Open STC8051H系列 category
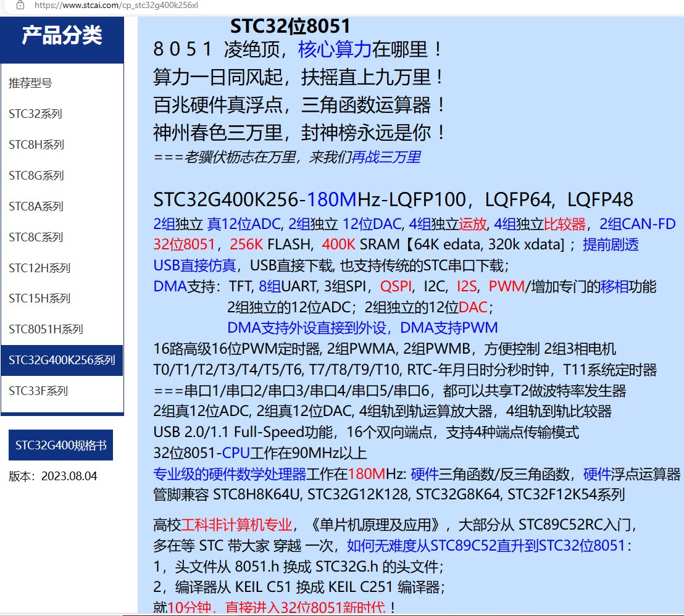 [x=46, y=329]
